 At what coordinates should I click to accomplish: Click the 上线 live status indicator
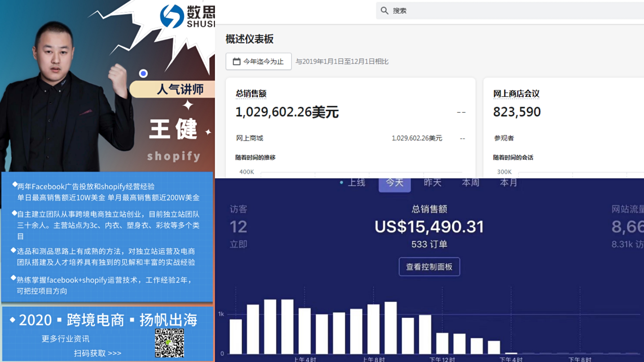coord(353,183)
